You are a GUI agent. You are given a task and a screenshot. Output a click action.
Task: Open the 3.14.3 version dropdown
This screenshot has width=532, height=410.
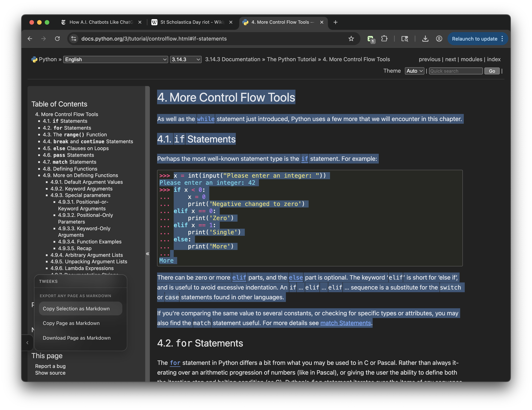coord(186,59)
